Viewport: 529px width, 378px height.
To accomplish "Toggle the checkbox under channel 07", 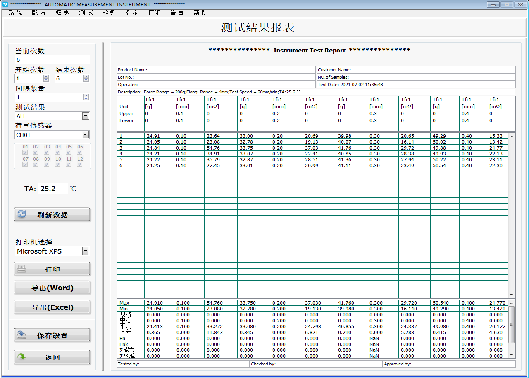I will 25,165.
